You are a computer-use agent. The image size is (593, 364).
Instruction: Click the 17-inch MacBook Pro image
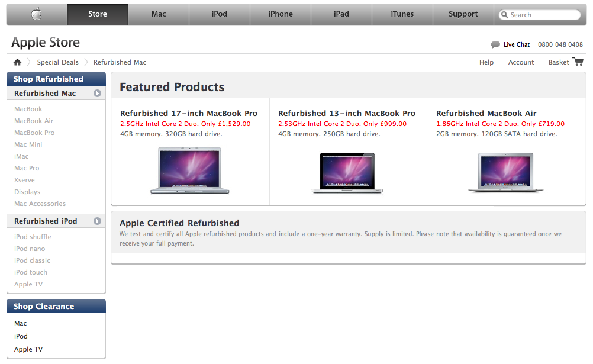(190, 170)
